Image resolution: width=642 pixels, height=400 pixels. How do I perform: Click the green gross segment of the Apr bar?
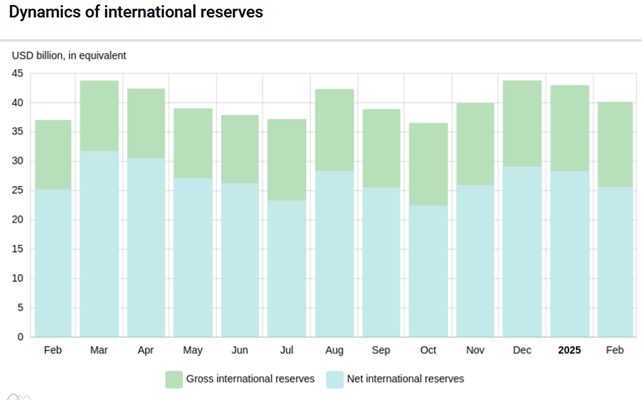(146, 123)
